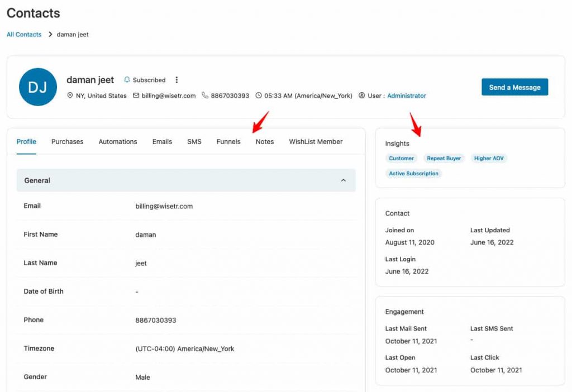Screen dimensions: 572x392
Task: Click header email billing@wisetr.com
Action: pyautogui.click(x=169, y=95)
